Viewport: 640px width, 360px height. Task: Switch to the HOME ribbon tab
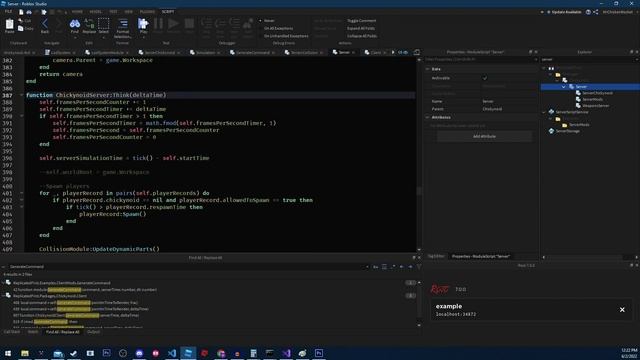77,12
